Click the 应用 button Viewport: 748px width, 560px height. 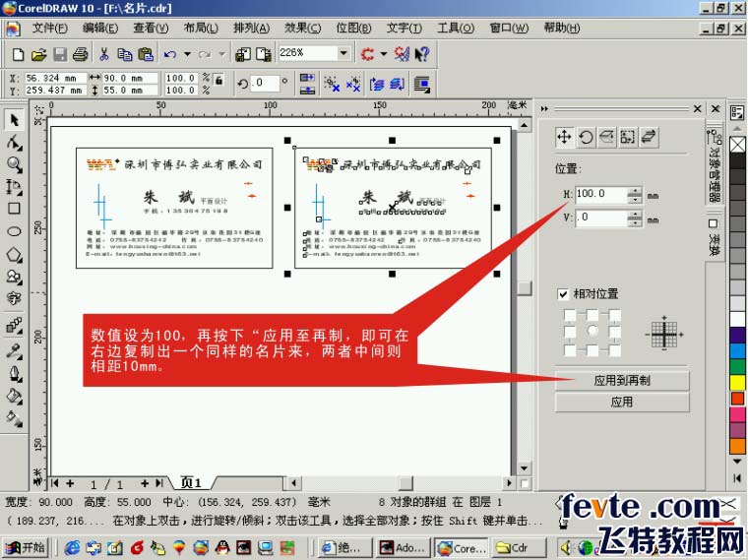click(622, 403)
